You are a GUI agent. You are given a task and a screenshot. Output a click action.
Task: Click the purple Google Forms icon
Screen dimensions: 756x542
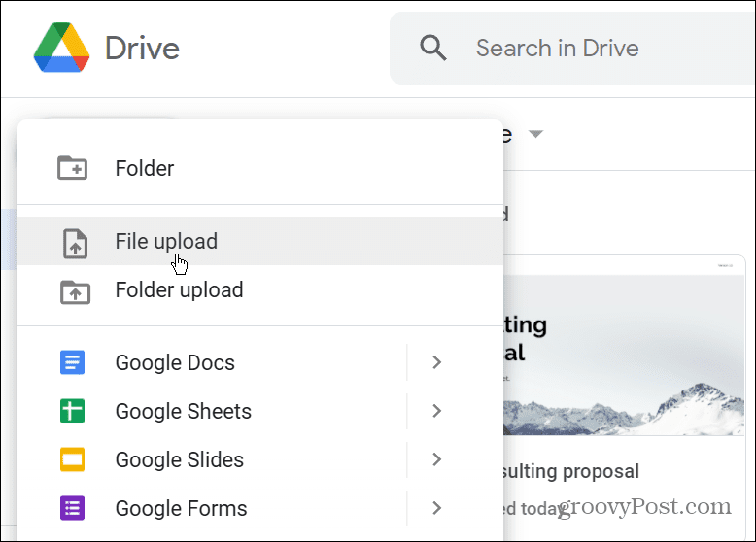(x=72, y=508)
